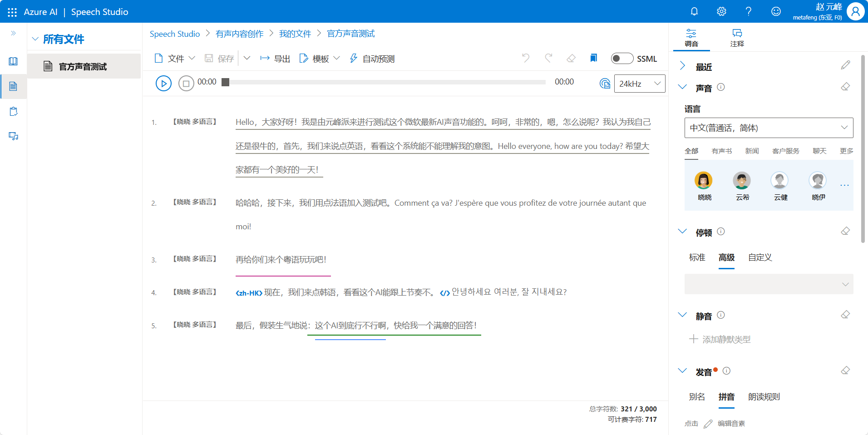
Task: Open the 24kHz sample rate dropdown
Action: [640, 84]
